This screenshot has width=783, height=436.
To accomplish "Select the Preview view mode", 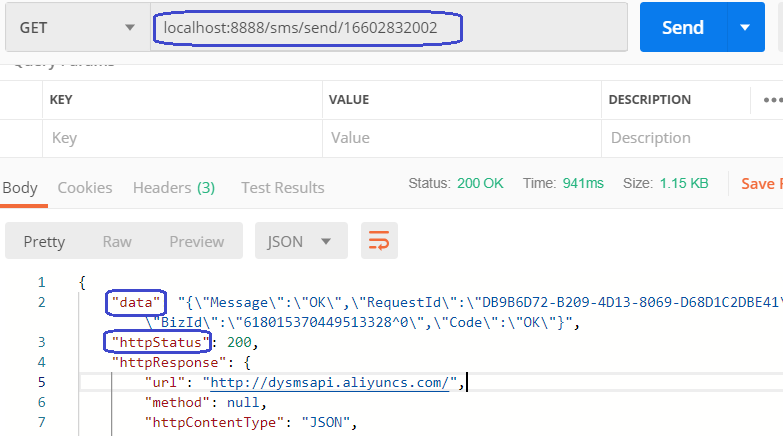I will pos(197,242).
